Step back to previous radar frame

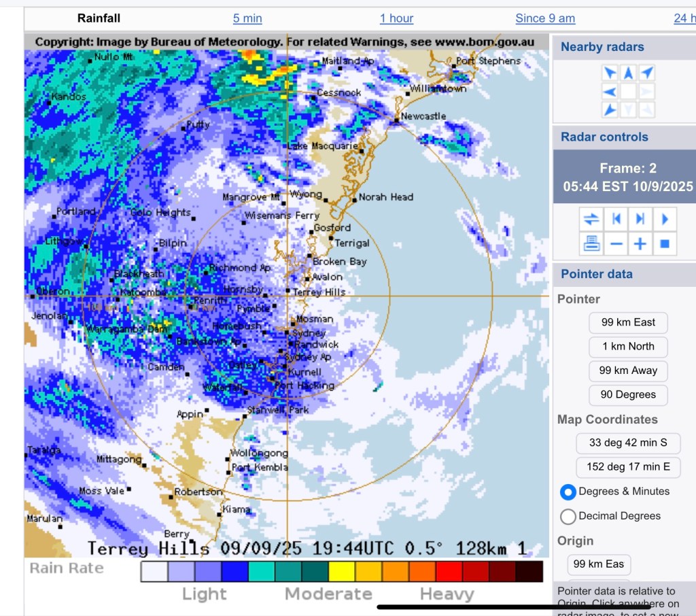tap(616, 219)
